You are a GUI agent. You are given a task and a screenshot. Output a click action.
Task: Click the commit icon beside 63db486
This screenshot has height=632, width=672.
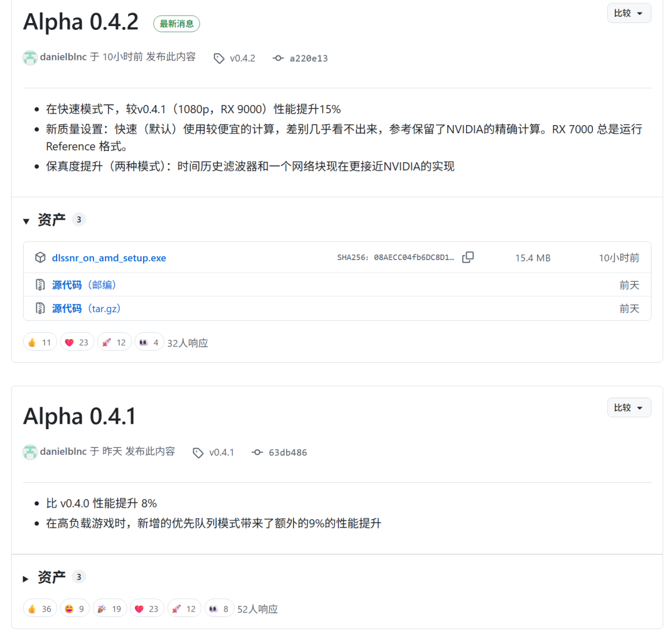click(257, 452)
